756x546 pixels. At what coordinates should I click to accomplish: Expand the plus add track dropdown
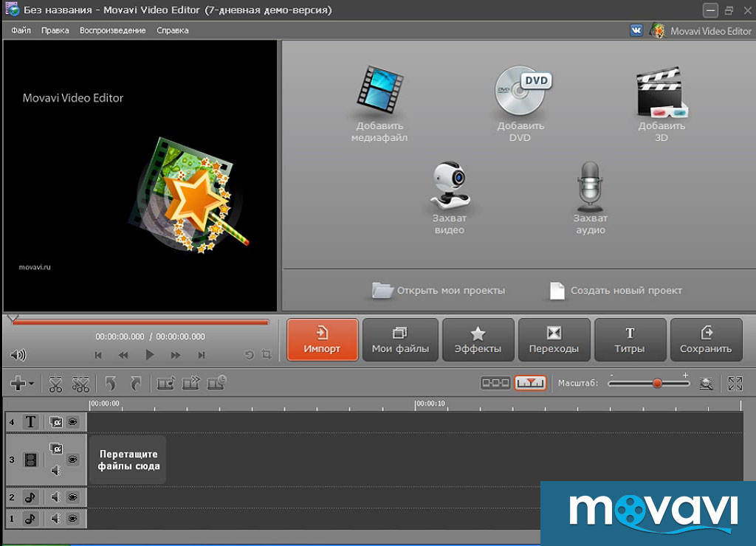point(21,384)
